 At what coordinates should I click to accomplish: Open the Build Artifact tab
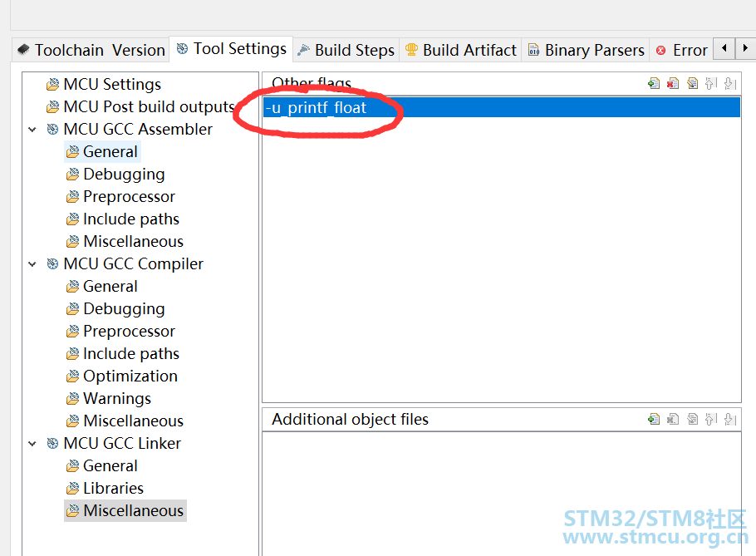[460, 50]
